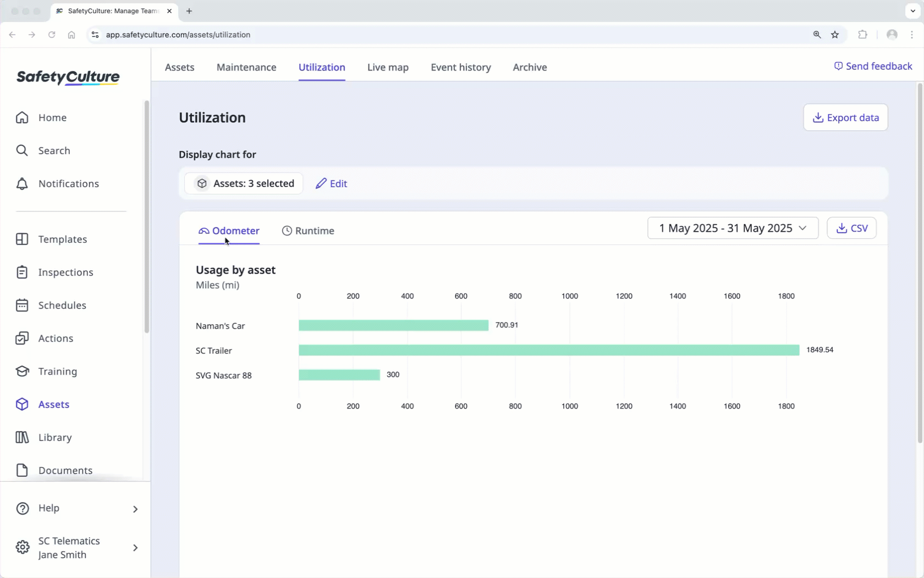The image size is (924, 578).
Task: Click the settings gear icon beside SC Telematics
Action: [23, 547]
